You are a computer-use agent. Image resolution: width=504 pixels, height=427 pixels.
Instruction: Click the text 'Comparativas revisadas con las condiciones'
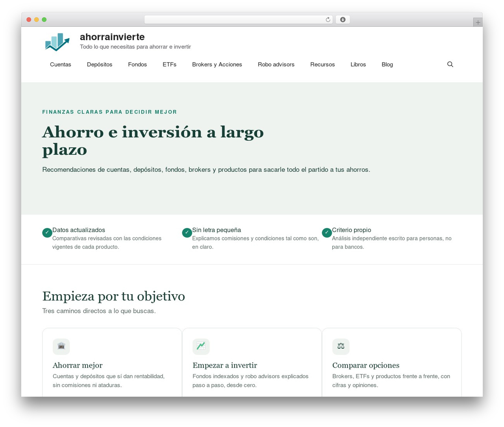(107, 238)
